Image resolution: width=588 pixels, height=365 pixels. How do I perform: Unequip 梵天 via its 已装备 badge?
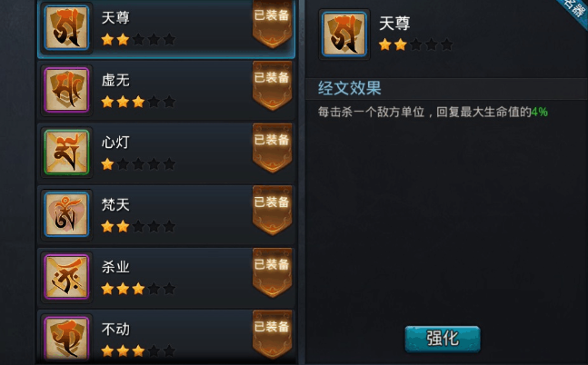(x=273, y=211)
